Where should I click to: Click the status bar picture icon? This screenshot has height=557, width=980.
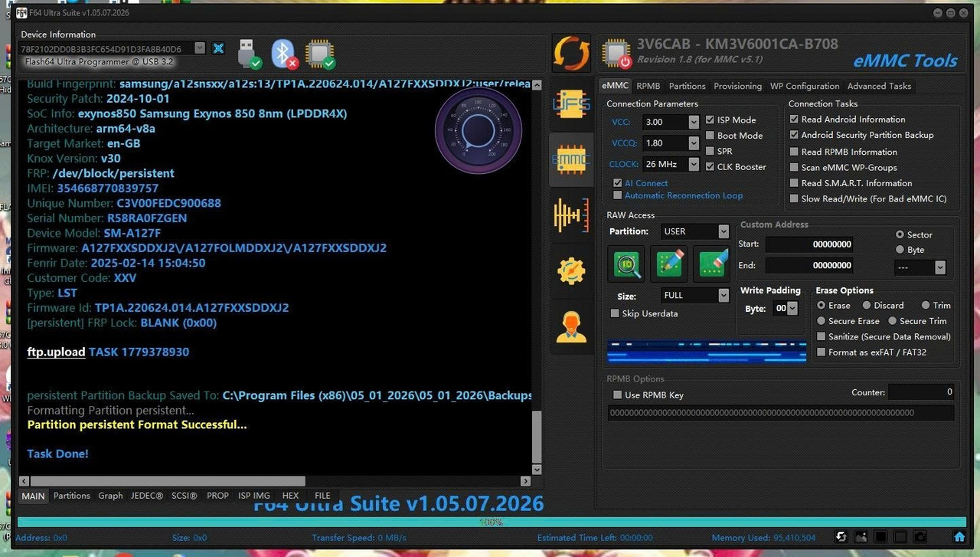point(861,537)
